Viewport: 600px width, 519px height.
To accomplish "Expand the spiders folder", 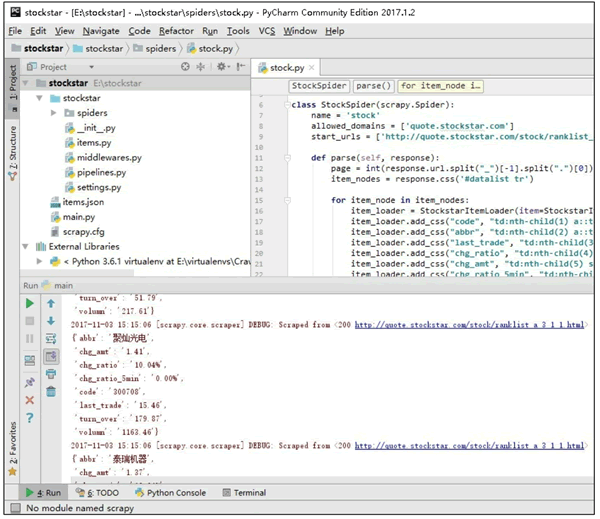I will tap(54, 113).
